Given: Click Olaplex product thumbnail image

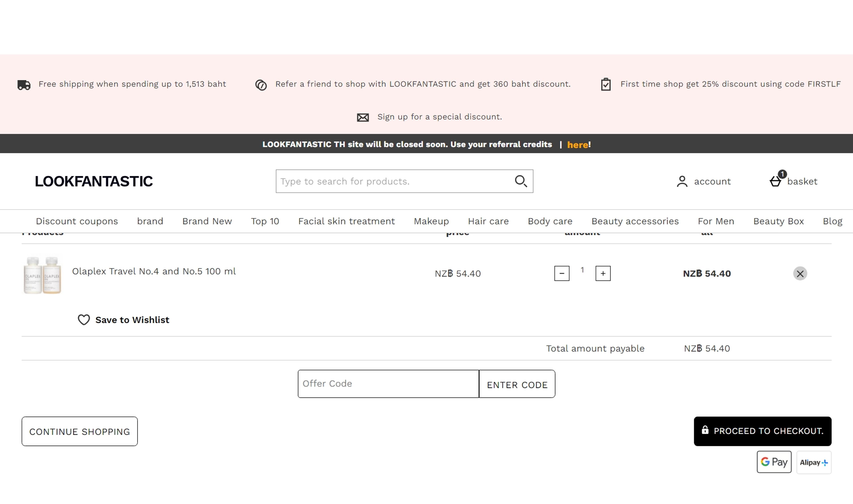Looking at the screenshot, I should (x=42, y=275).
